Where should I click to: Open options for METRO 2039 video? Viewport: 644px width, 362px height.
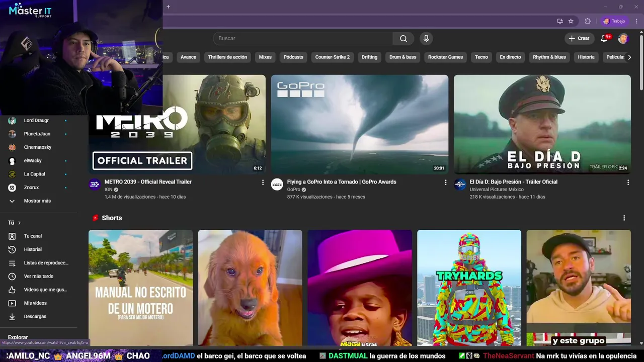click(x=263, y=183)
